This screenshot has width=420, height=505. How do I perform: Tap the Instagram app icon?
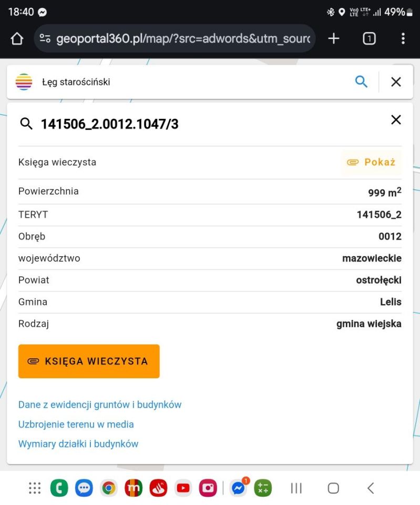coord(208,488)
